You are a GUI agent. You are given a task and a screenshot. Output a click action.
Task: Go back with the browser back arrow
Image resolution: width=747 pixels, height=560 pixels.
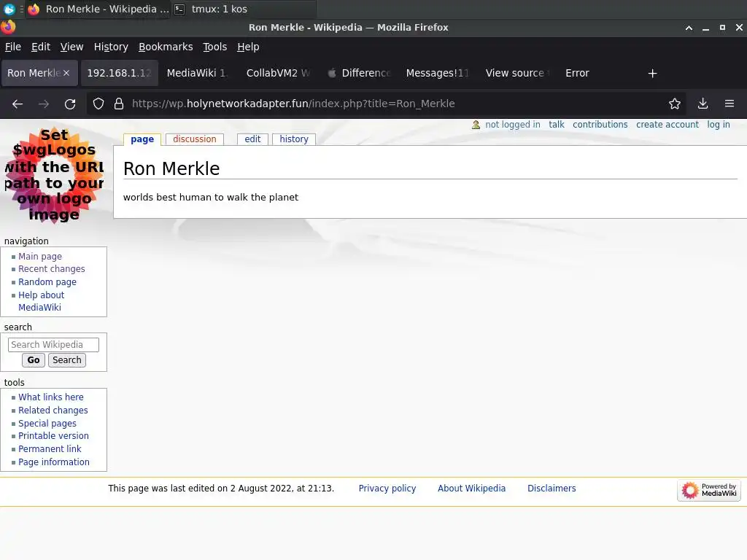tap(18, 104)
